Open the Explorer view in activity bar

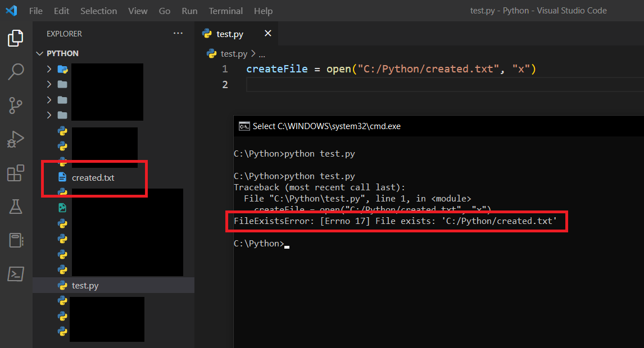tap(16, 38)
